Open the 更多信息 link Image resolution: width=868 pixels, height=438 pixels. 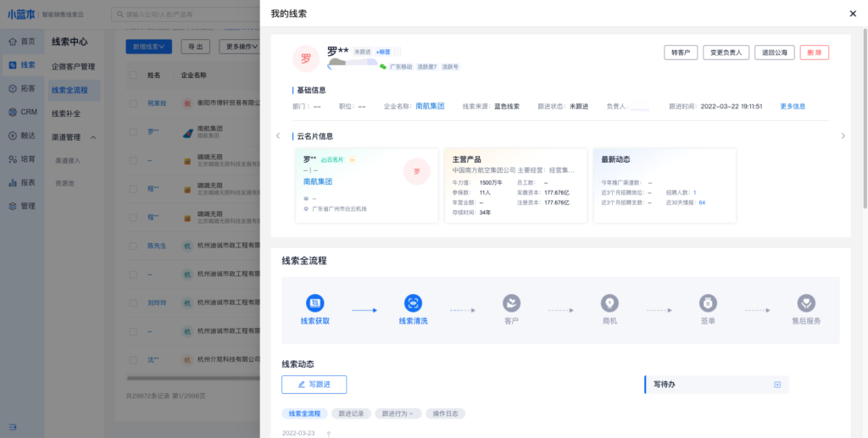tap(793, 107)
